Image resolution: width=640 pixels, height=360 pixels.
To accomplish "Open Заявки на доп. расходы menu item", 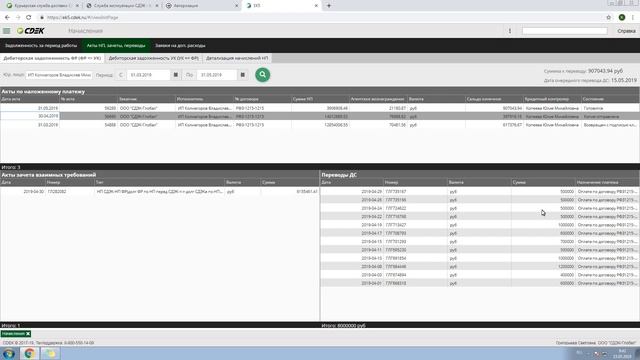I will coord(180,46).
